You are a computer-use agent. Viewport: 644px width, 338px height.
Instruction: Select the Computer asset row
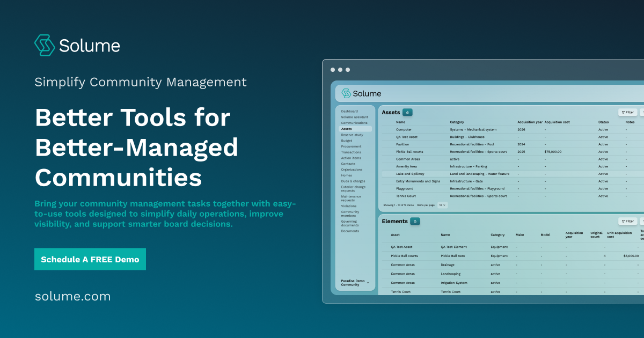(513, 129)
